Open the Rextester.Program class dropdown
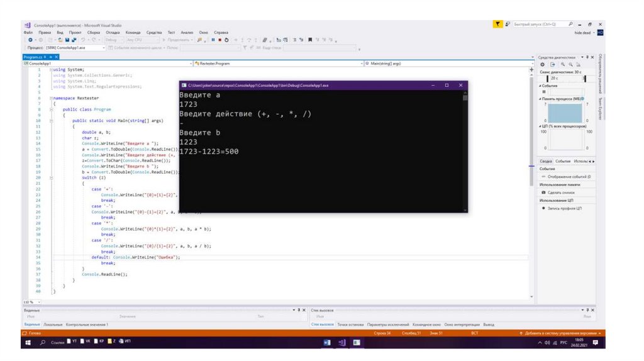 pos(277,64)
